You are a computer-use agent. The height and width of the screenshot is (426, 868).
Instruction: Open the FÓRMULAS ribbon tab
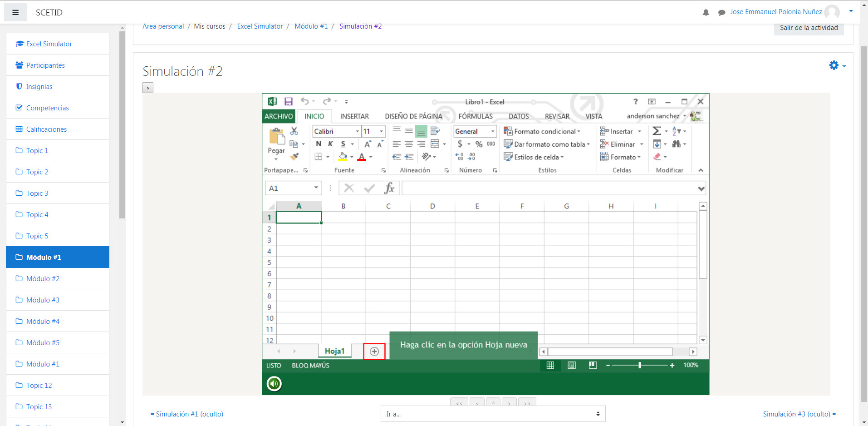[x=475, y=116]
